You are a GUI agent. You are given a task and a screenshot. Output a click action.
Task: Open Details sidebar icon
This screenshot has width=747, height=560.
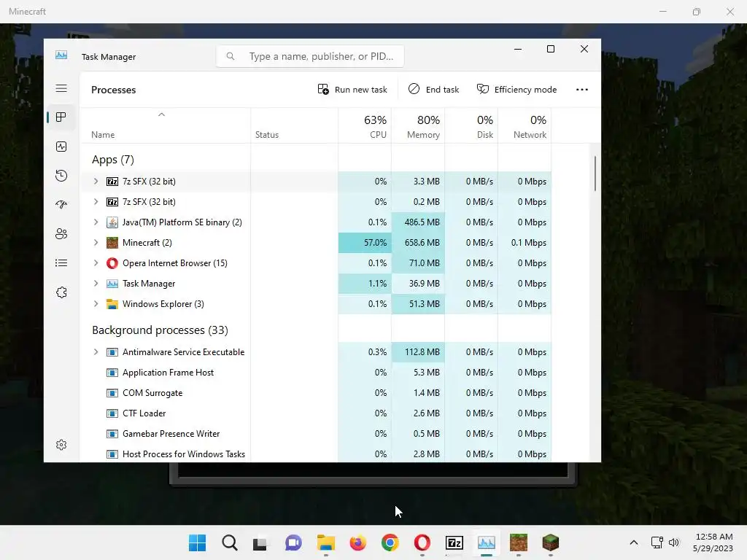(61, 262)
